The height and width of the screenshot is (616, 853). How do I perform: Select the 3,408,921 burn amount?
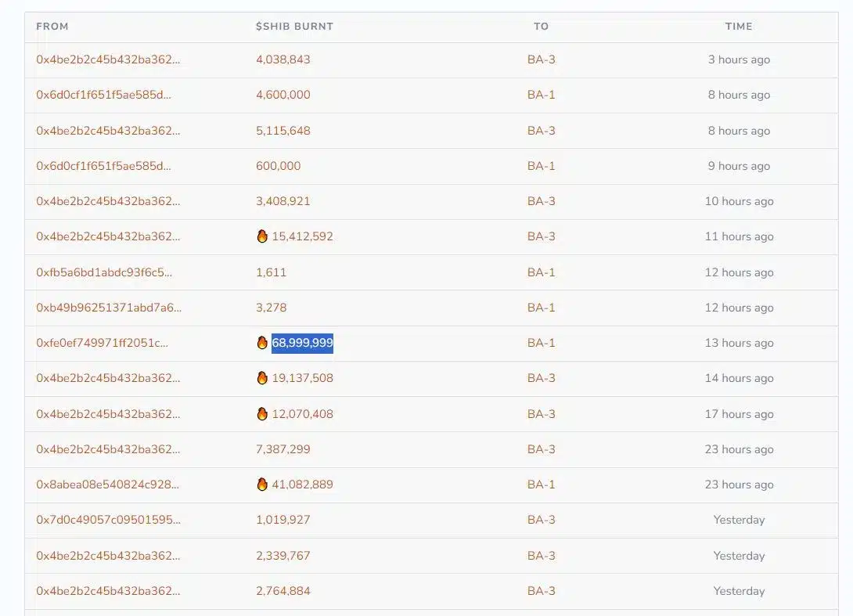pyautogui.click(x=283, y=201)
